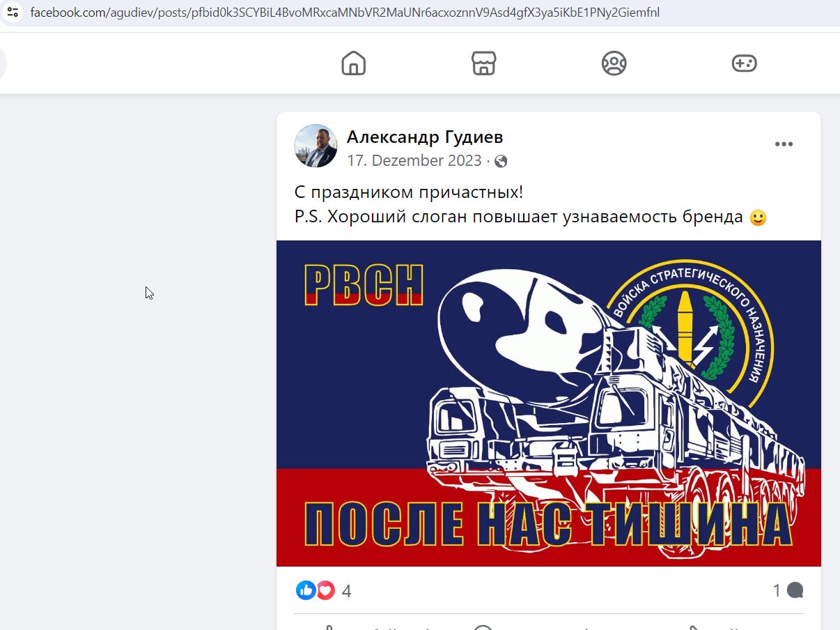840x630 pixels.
Task: Open Александр Гудиев profile name link
Action: tap(425, 137)
